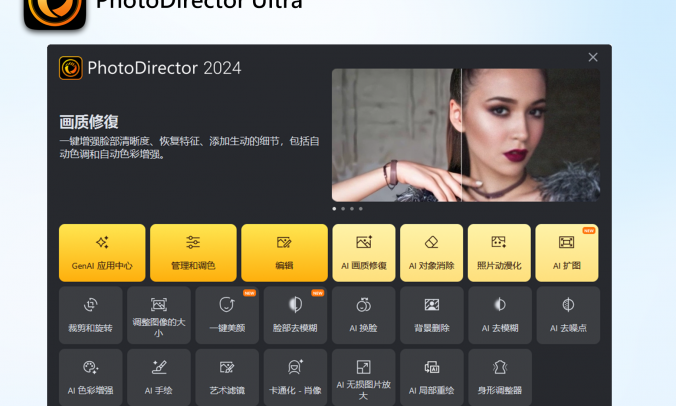
Task: Open 卡通化 - 肖像 tool
Action: 295,378
